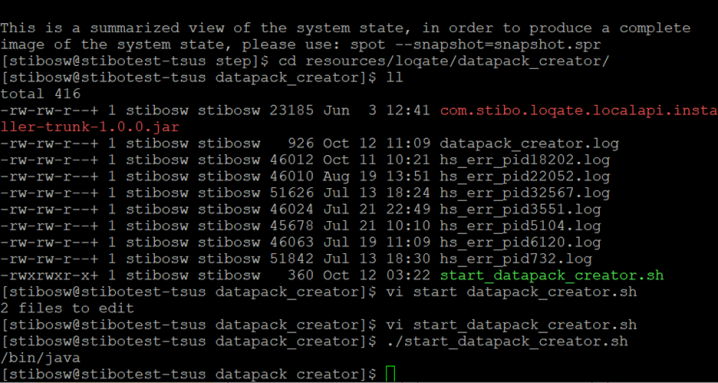Select the ./start_datapack_creator.sh command text
The width and height of the screenshot is (718, 383).
507,341
